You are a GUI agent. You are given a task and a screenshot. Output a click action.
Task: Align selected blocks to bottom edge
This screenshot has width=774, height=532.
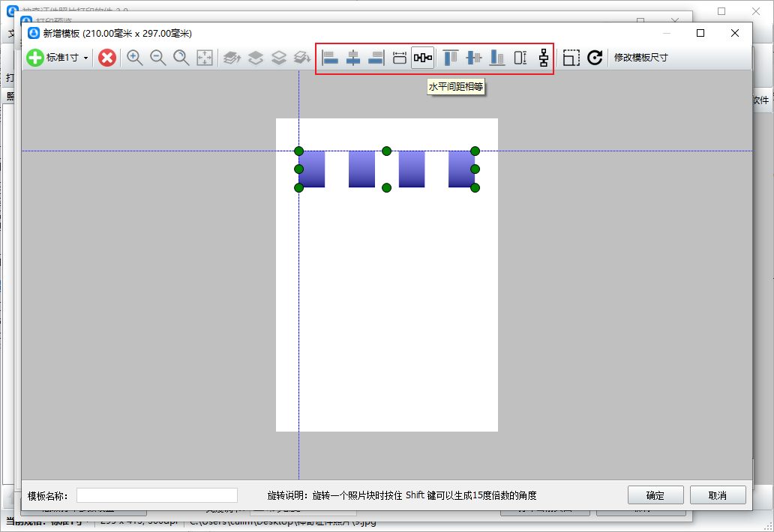pos(497,58)
